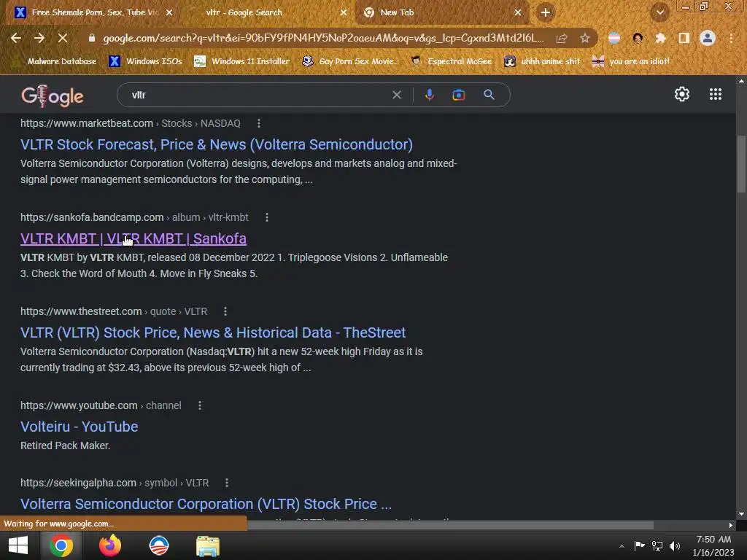Click the vertical scrollbar thumb
Image resolution: width=747 pixels, height=560 pixels.
(741, 164)
